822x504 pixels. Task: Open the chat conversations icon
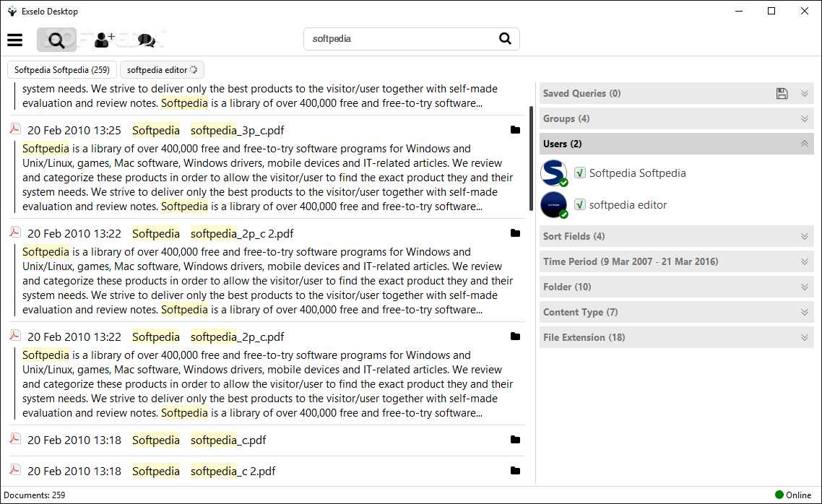coord(146,40)
